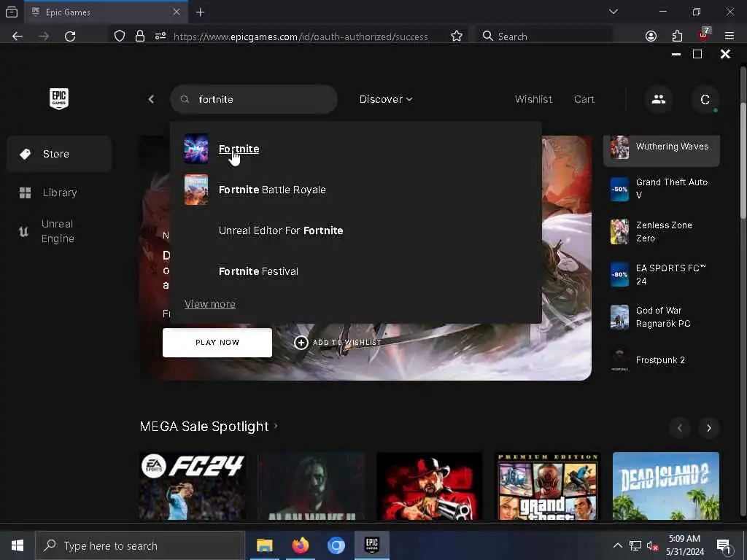Open the browser extensions puzzle icon
Screen dimensions: 747x560
pos(677,36)
